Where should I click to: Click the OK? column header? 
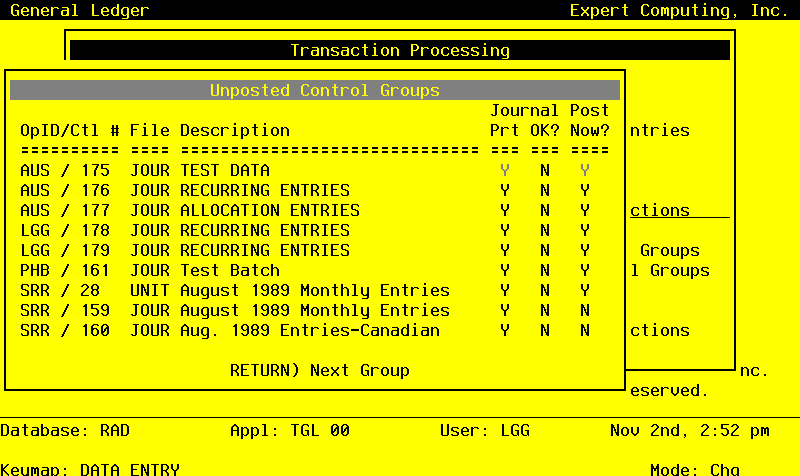[x=545, y=131]
